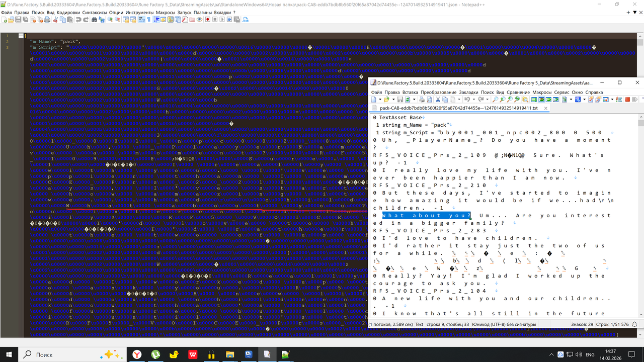
Task: Open Find binoculars tool in Notepad++
Action: point(94,20)
